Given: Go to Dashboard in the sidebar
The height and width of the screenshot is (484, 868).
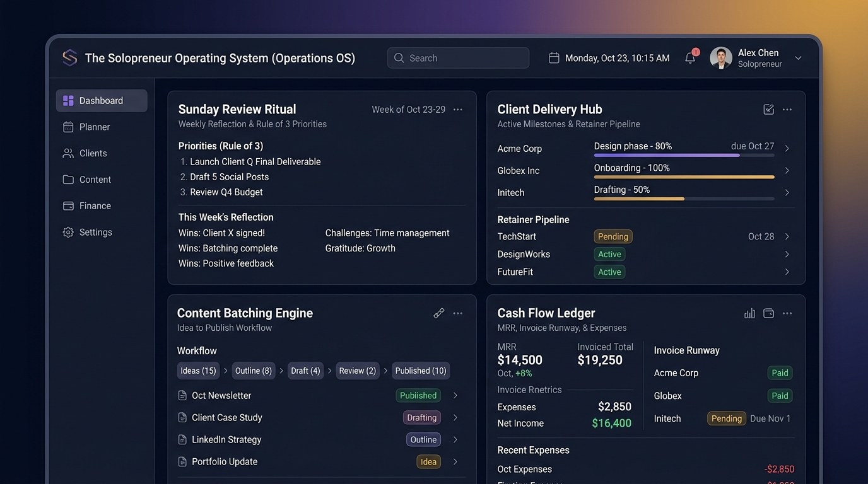Looking at the screenshot, I should pyautogui.click(x=102, y=101).
